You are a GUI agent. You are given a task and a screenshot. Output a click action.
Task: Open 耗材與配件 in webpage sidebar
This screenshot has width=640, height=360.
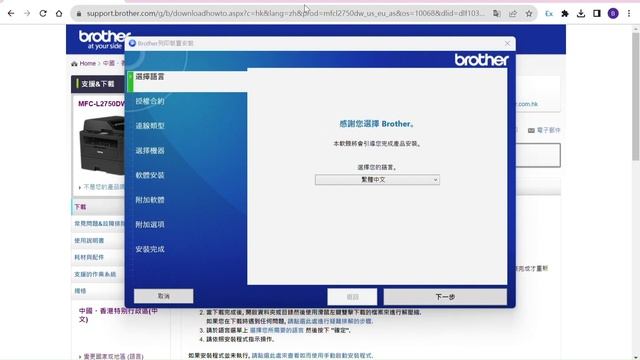point(89,257)
